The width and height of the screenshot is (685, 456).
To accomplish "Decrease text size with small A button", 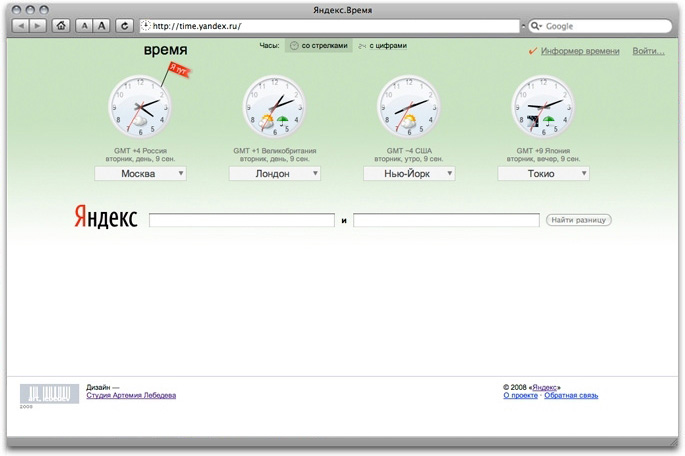I will tap(84, 26).
